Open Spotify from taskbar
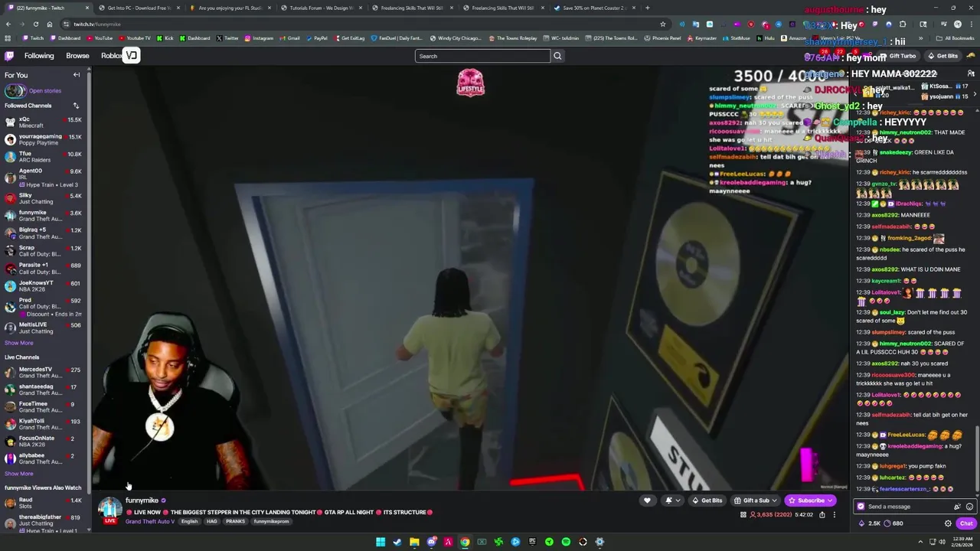 [x=566, y=542]
